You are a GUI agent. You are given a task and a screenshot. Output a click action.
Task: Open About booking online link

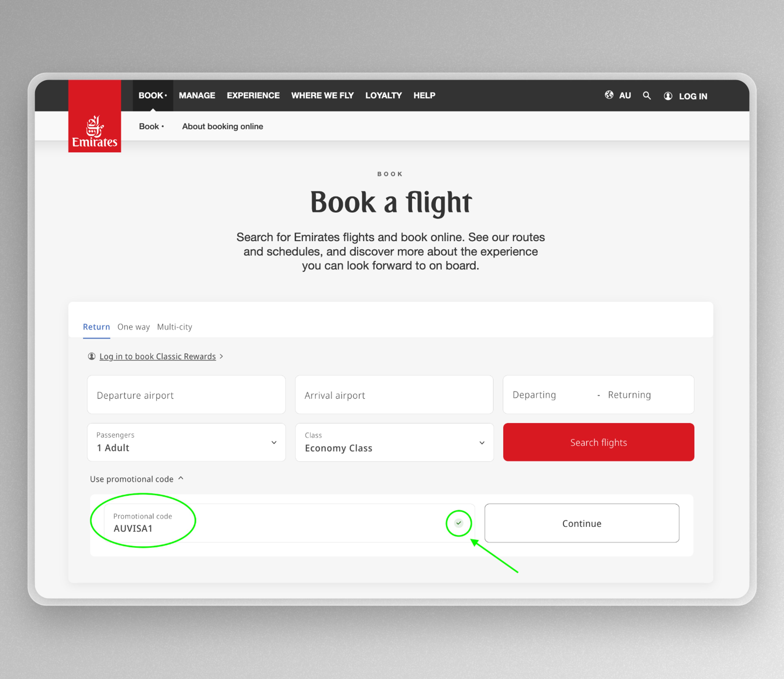(x=223, y=126)
